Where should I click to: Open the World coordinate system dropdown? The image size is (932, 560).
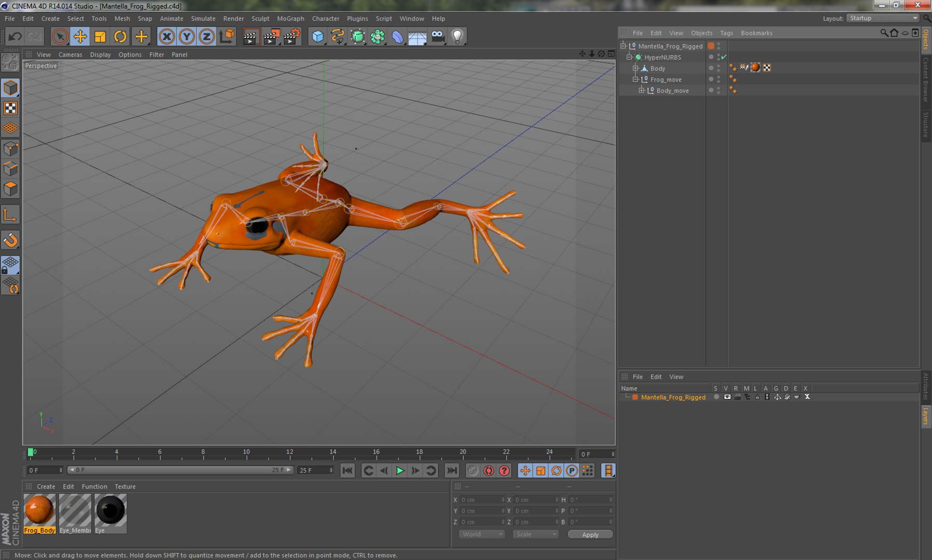point(482,534)
